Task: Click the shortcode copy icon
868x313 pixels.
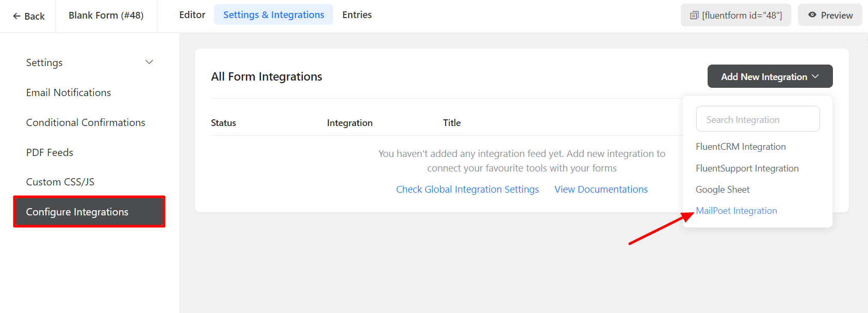Action: tap(694, 15)
